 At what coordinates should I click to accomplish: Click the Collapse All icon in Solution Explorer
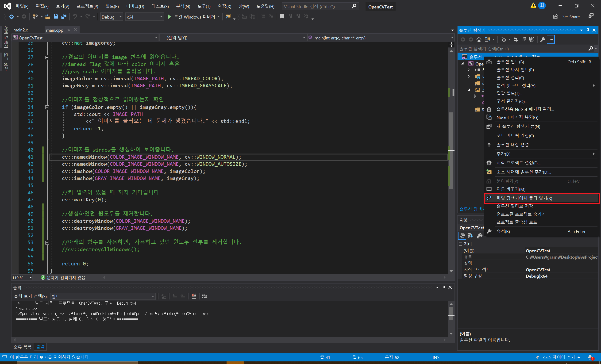[524, 39]
